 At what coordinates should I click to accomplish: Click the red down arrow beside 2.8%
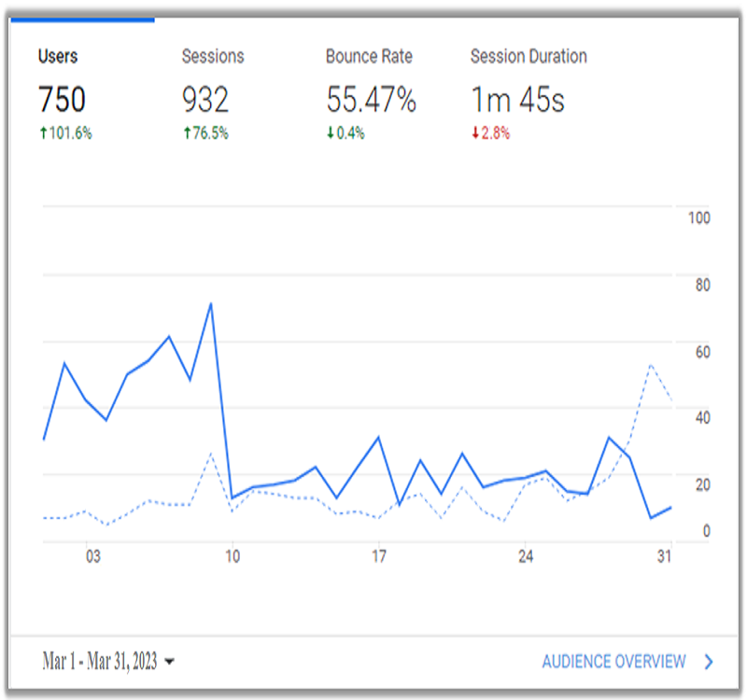pos(474,133)
